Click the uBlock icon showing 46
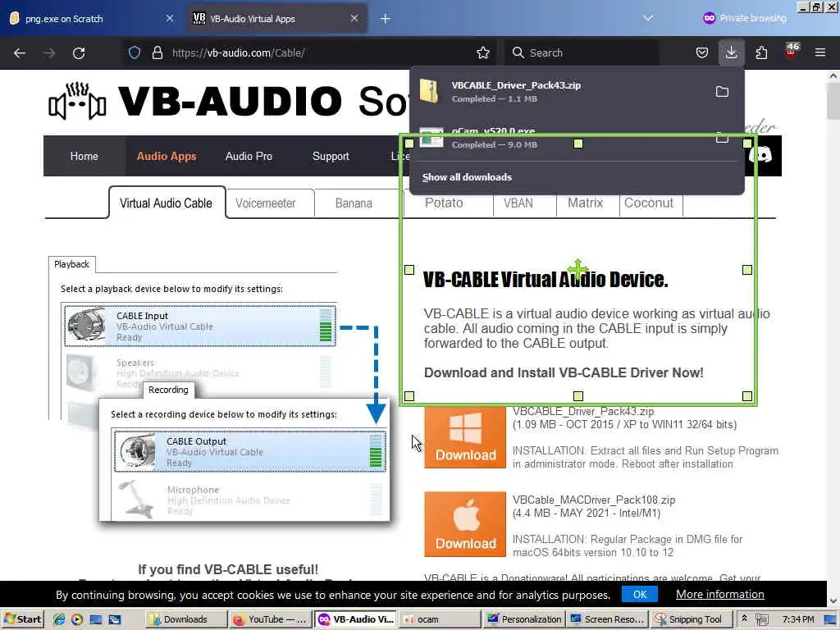This screenshot has height=630, width=840. pos(792,51)
